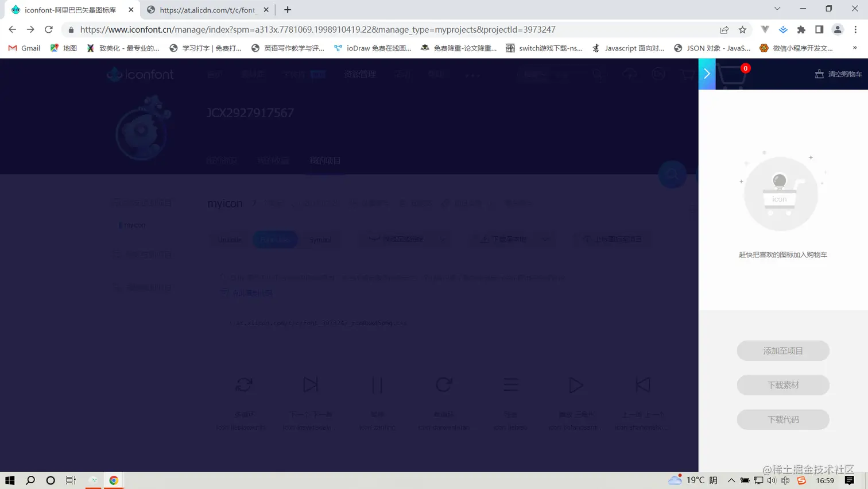Image resolution: width=868 pixels, height=489 pixels.
Task: Open the 微信小程序开发文 bookmark
Action: coord(796,48)
